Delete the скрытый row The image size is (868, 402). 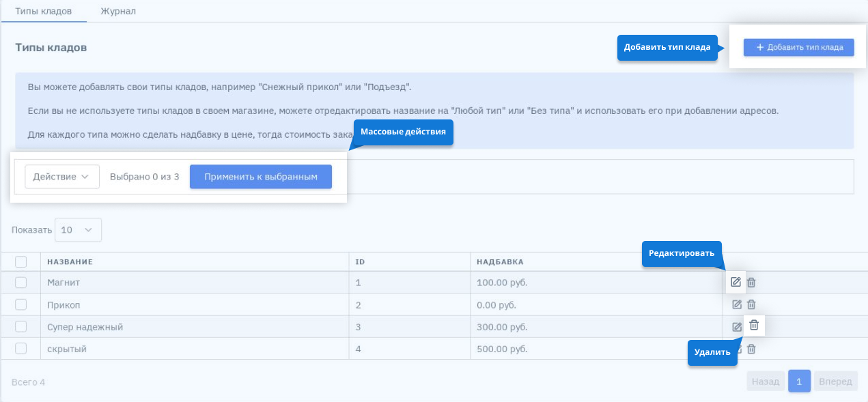point(751,349)
